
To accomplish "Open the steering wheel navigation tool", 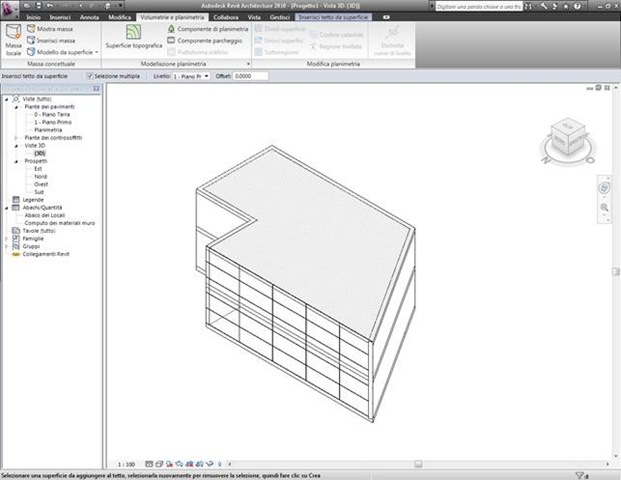I will (604, 188).
